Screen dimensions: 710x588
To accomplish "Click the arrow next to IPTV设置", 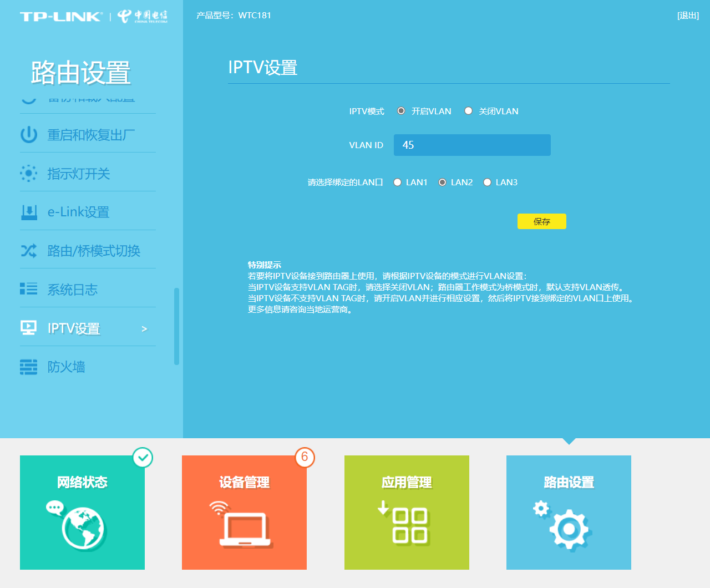I will 144,329.
